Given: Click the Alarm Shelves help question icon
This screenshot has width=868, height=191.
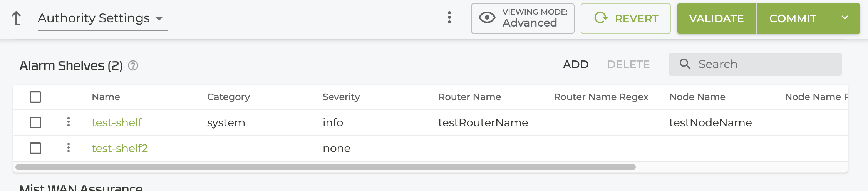Looking at the screenshot, I should coord(133,66).
